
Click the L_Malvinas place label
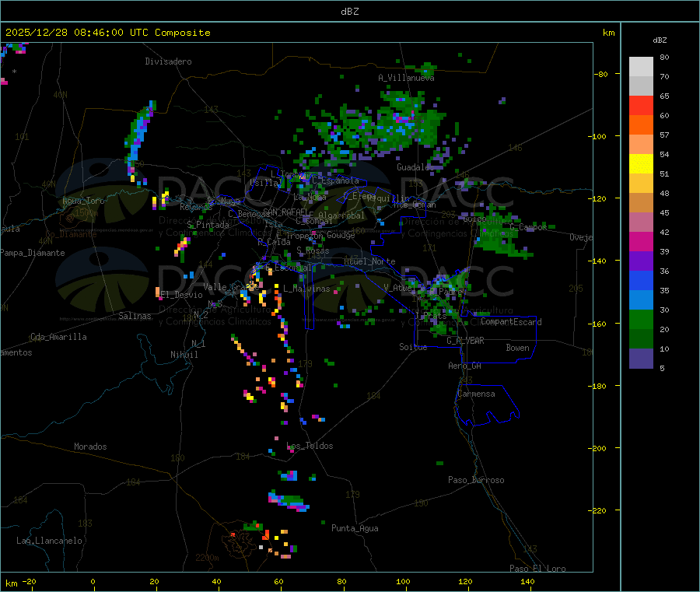pos(306,289)
